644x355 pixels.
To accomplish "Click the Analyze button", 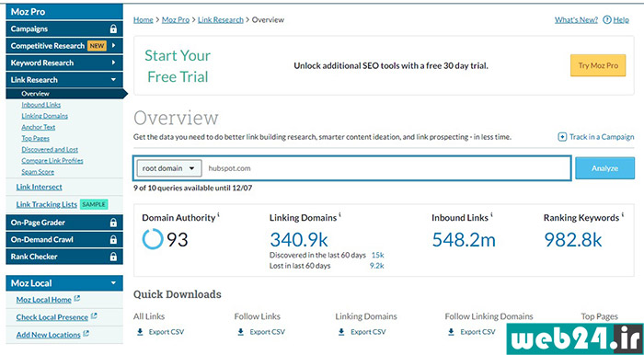I will click(604, 168).
